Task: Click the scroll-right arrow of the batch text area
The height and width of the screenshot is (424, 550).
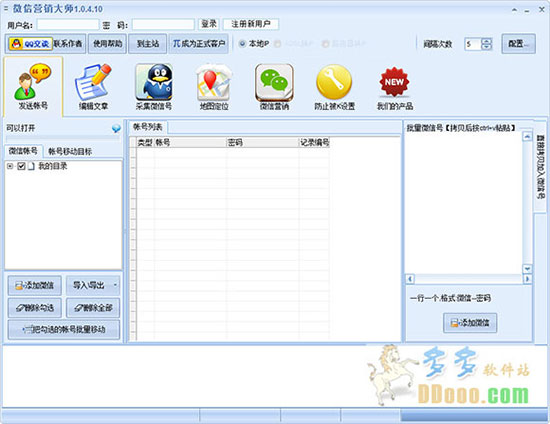Action: (x=527, y=279)
